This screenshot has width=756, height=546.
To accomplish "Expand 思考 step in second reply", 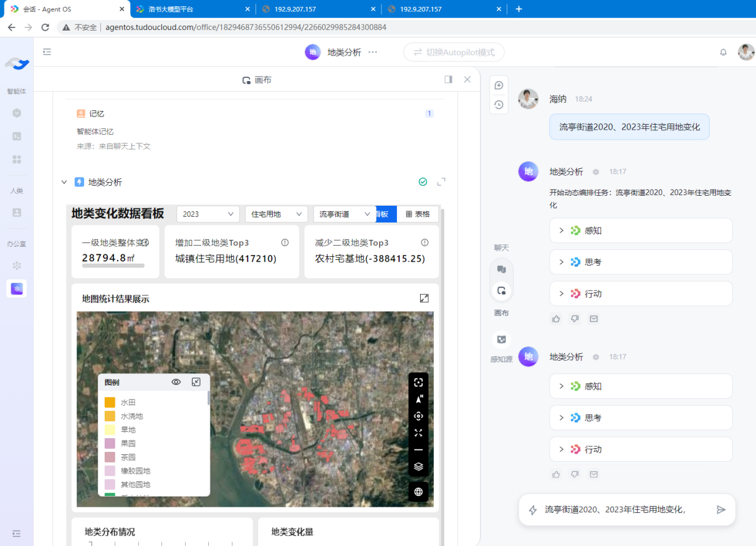I will [x=641, y=418].
